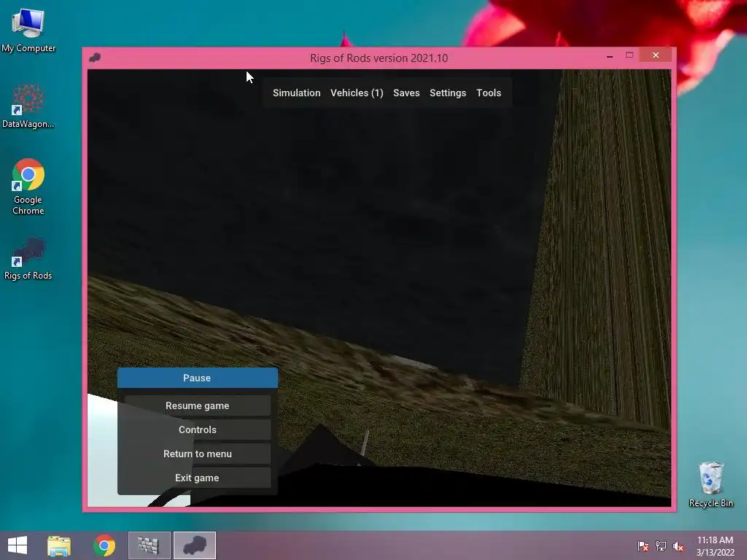747x560 pixels.
Task: Select the DataWagon desktop shortcut
Action: (x=28, y=106)
